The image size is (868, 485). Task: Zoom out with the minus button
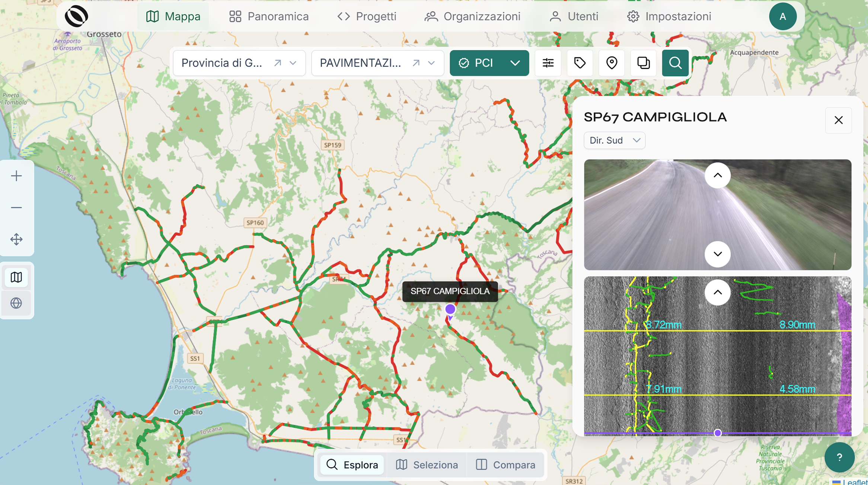pyautogui.click(x=16, y=207)
